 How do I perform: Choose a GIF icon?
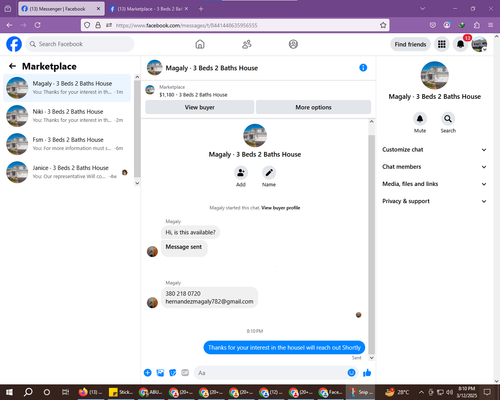coord(185,373)
